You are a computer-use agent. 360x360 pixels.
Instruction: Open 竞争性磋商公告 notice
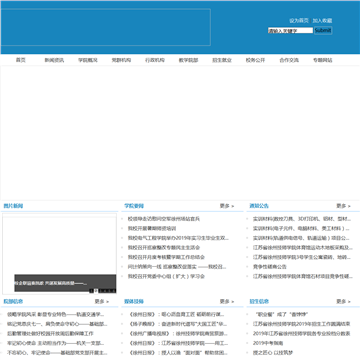point(270,267)
